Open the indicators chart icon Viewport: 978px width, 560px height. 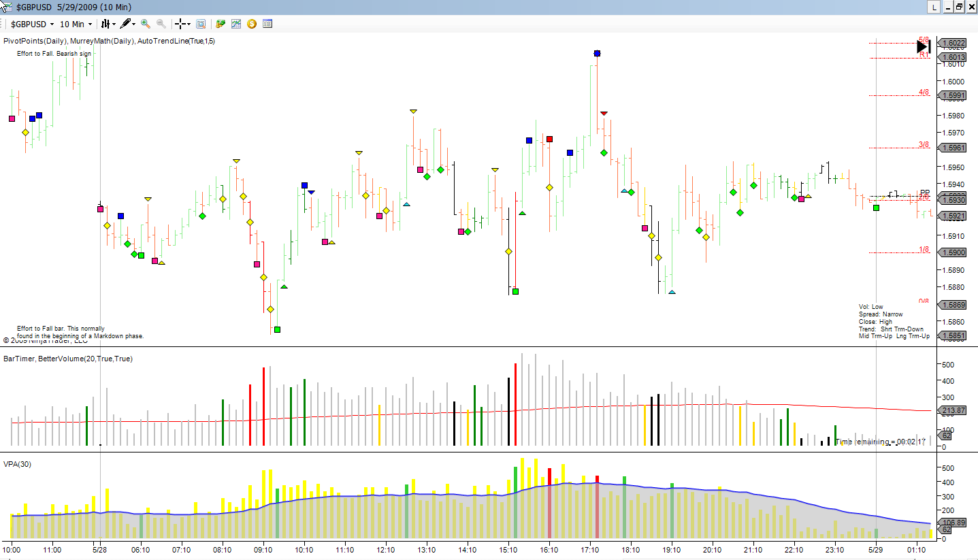[x=236, y=24]
